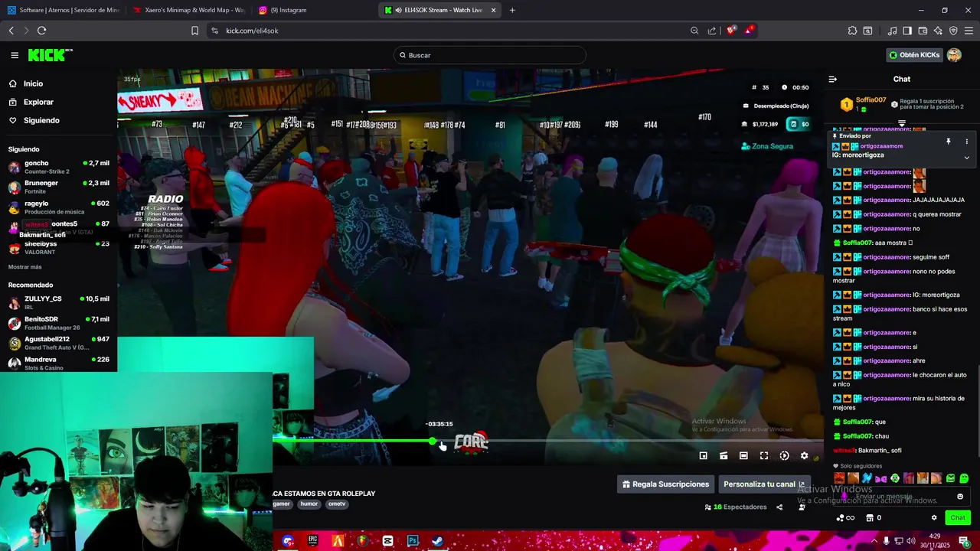Click the share page icon in address bar

point(712,31)
